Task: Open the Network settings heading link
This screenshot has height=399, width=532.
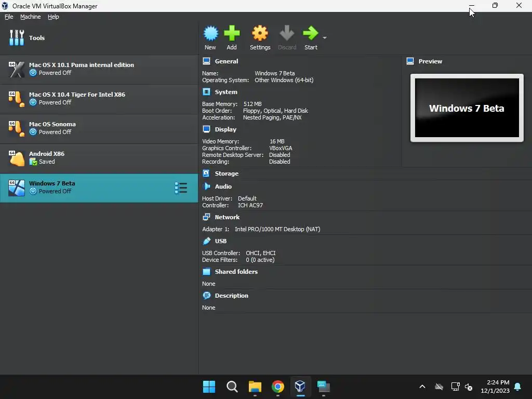Action: tap(227, 217)
